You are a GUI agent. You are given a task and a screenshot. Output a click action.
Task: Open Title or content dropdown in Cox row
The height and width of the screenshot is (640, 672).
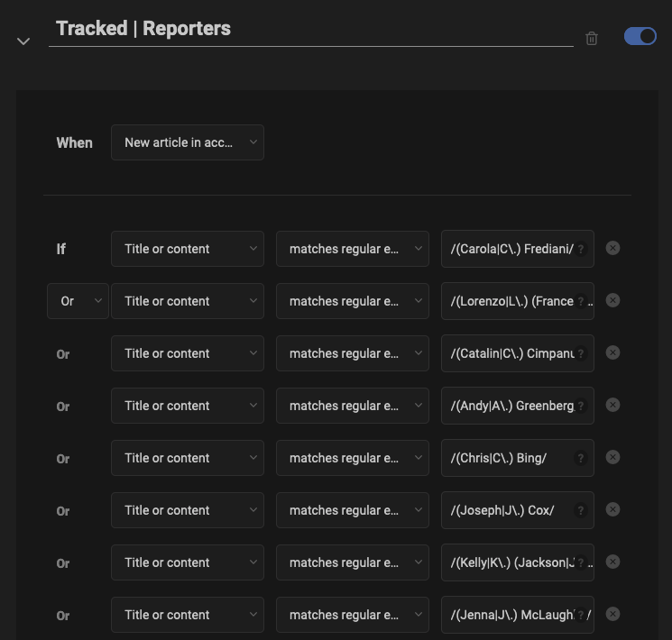tap(188, 510)
